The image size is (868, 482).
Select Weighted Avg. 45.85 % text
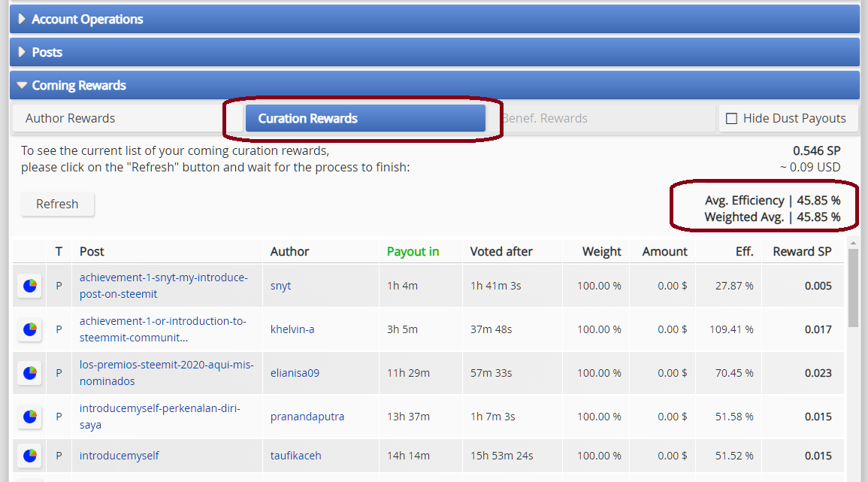point(773,217)
